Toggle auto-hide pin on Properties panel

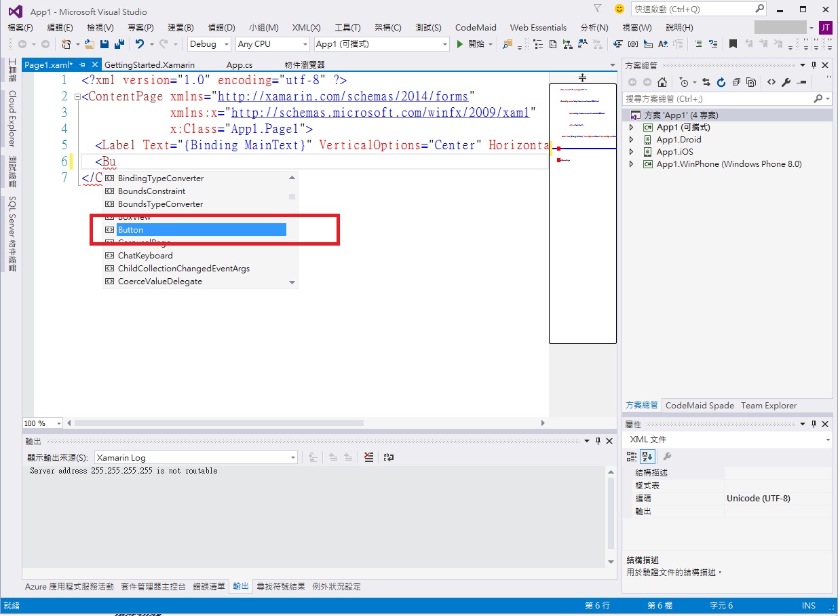coord(814,424)
